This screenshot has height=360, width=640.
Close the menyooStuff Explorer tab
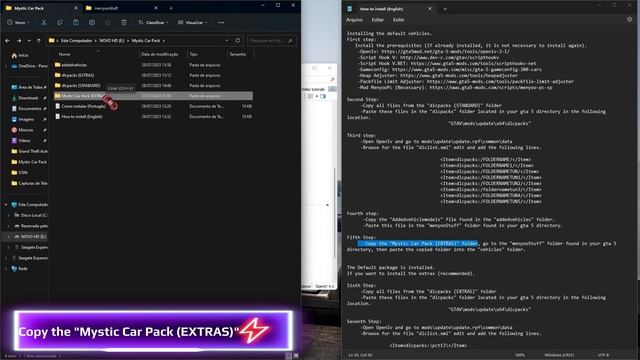tap(156, 8)
